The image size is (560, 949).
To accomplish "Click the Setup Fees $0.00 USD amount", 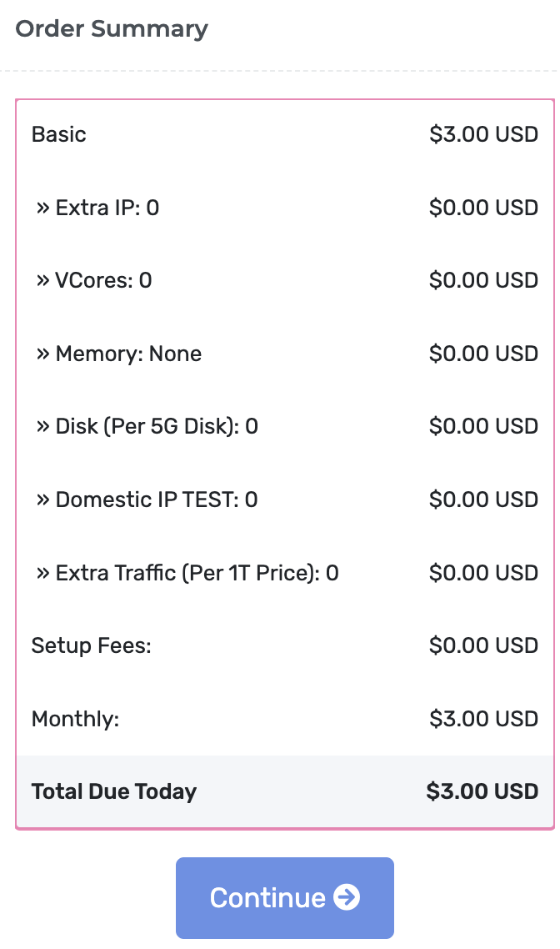I will tap(483, 645).
